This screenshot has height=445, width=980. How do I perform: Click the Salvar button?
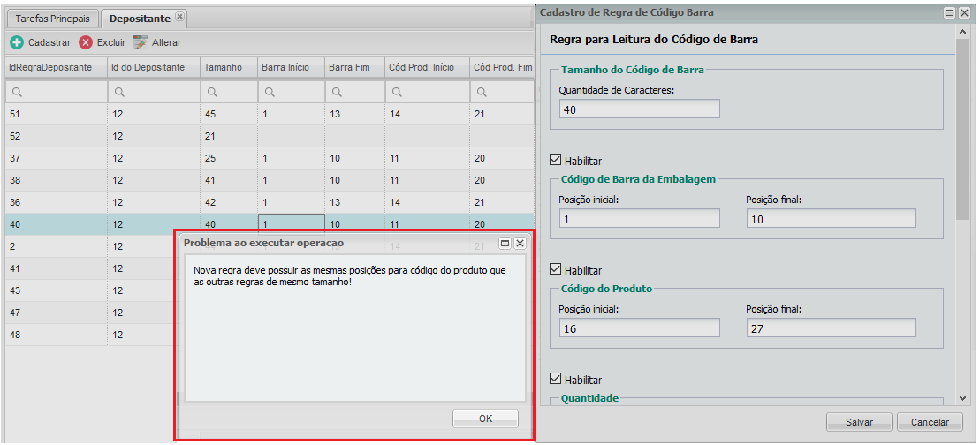pyautogui.click(x=859, y=422)
